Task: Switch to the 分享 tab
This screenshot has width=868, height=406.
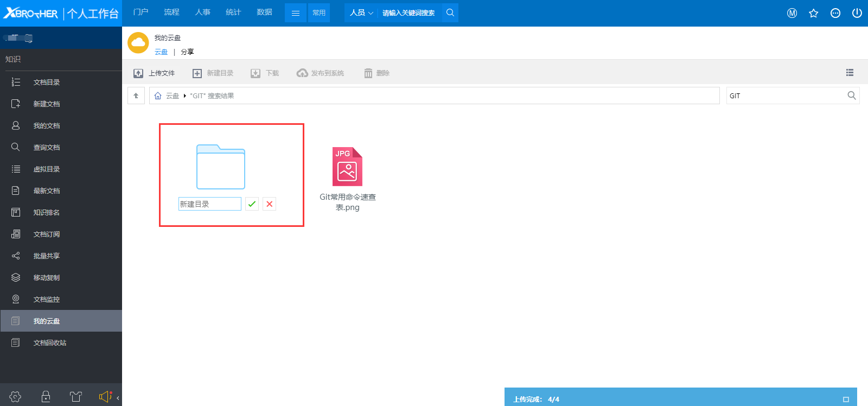Action: [x=187, y=52]
